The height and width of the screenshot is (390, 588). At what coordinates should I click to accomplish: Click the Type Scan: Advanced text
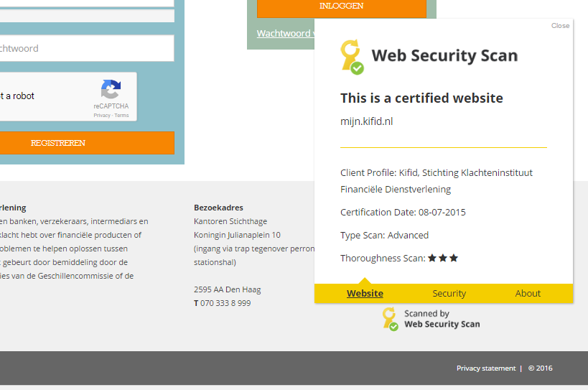(384, 235)
